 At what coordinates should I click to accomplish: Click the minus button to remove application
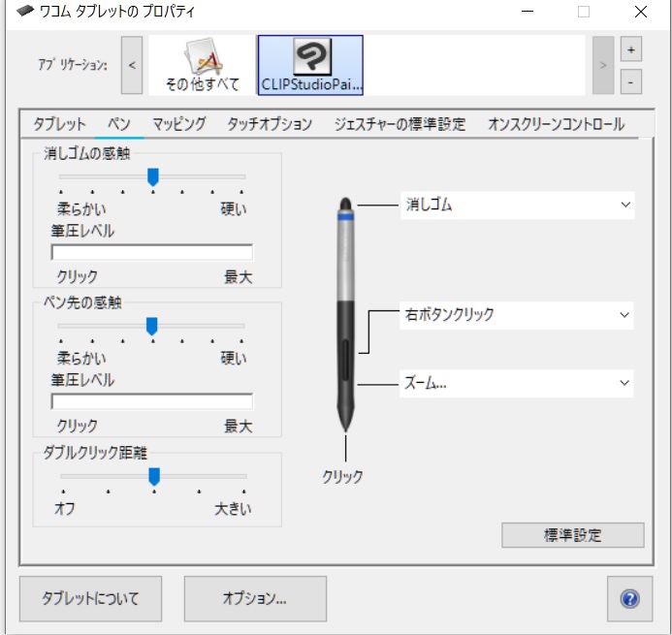(630, 82)
